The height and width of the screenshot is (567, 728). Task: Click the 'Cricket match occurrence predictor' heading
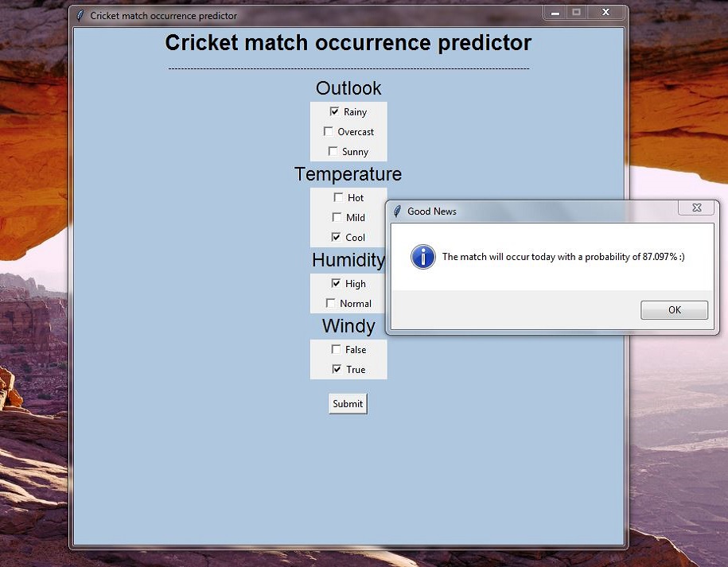(348, 43)
